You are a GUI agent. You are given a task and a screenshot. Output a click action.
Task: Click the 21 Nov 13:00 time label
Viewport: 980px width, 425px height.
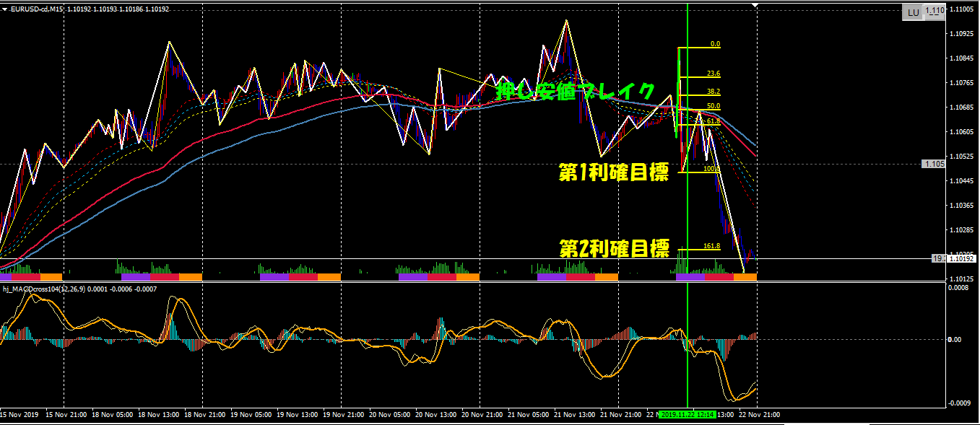[575, 415]
